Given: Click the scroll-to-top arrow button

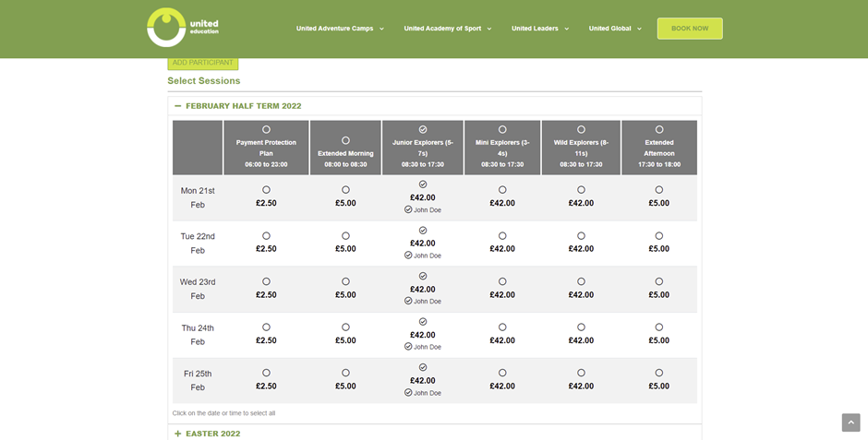Looking at the screenshot, I should [x=850, y=422].
